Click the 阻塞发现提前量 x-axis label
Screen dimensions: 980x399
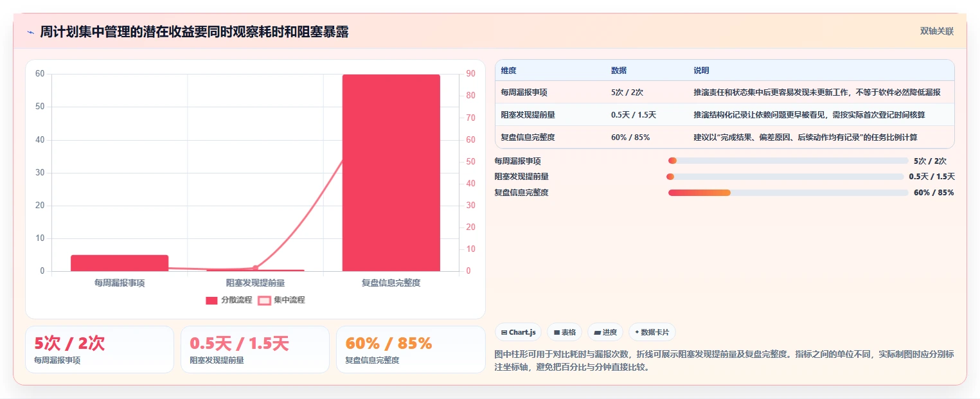[255, 283]
